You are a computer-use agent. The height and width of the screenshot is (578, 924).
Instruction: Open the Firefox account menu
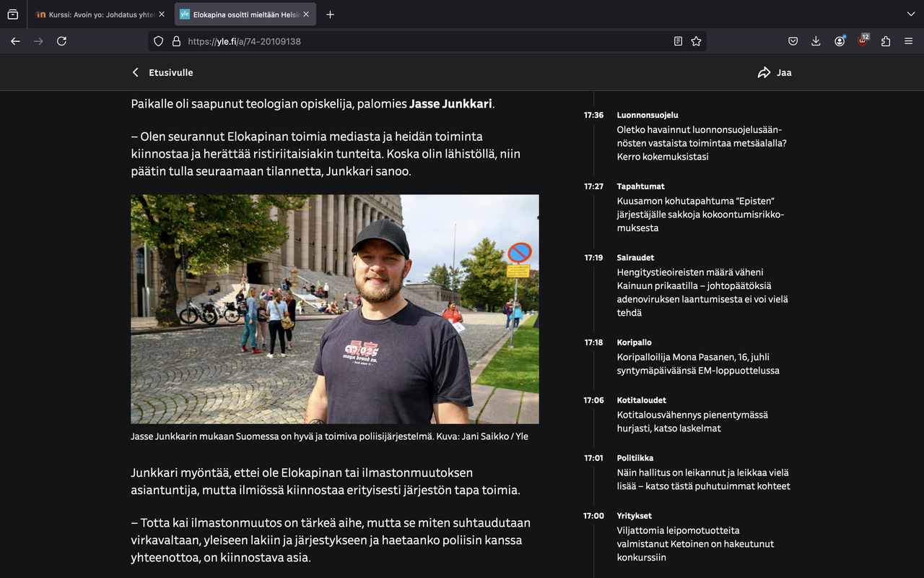pos(839,41)
